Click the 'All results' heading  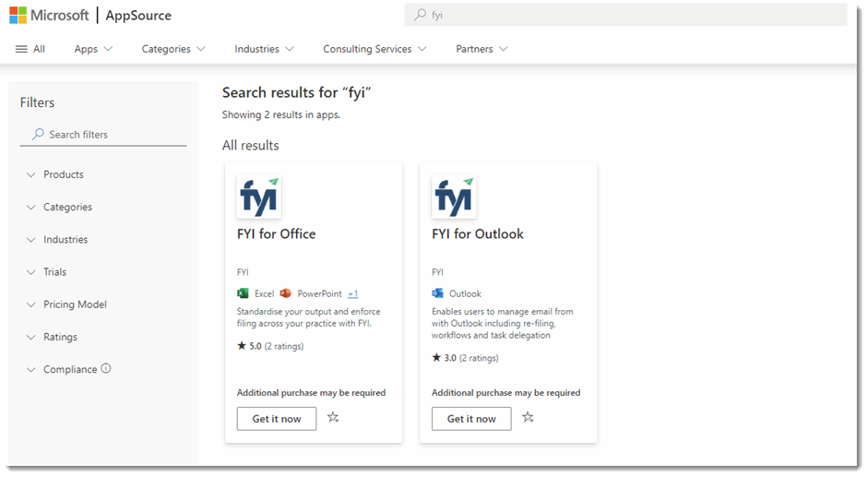click(x=251, y=146)
